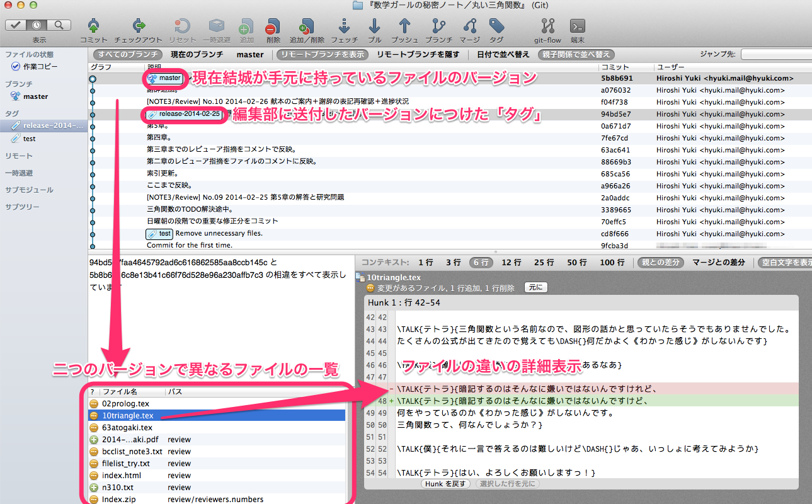Click the ジャンプ先 input field
Viewport: 812px width, 504px height.
tap(776, 55)
